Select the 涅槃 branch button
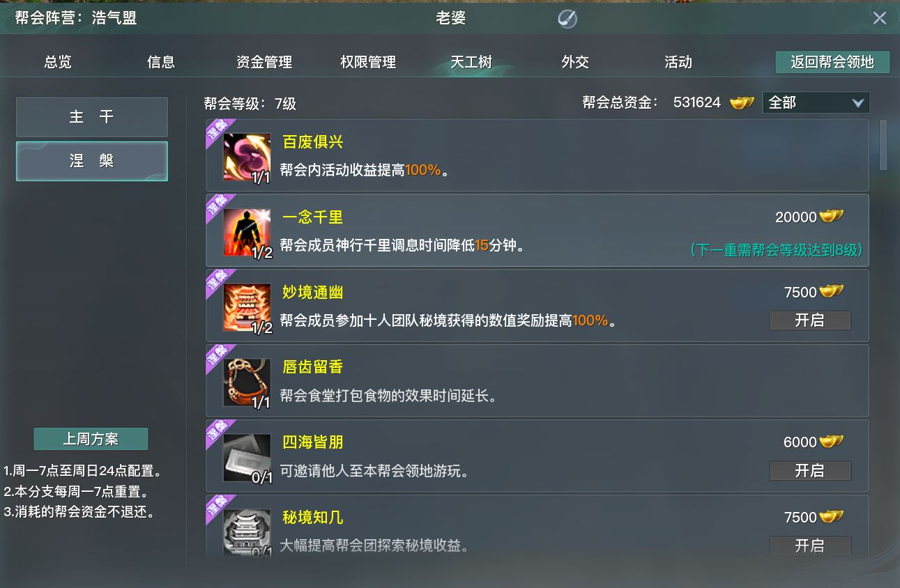This screenshot has height=588, width=900. point(92,161)
